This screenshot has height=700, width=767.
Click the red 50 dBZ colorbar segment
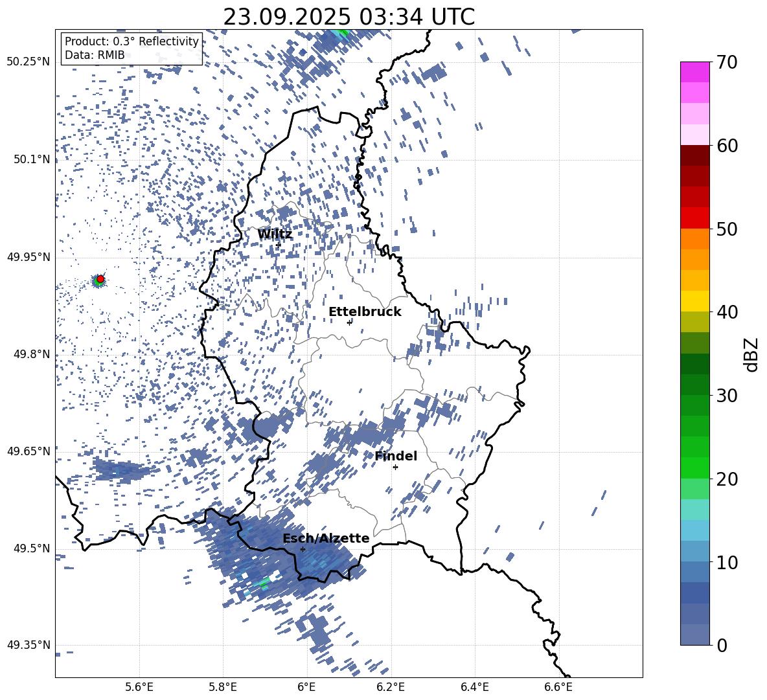(x=695, y=218)
